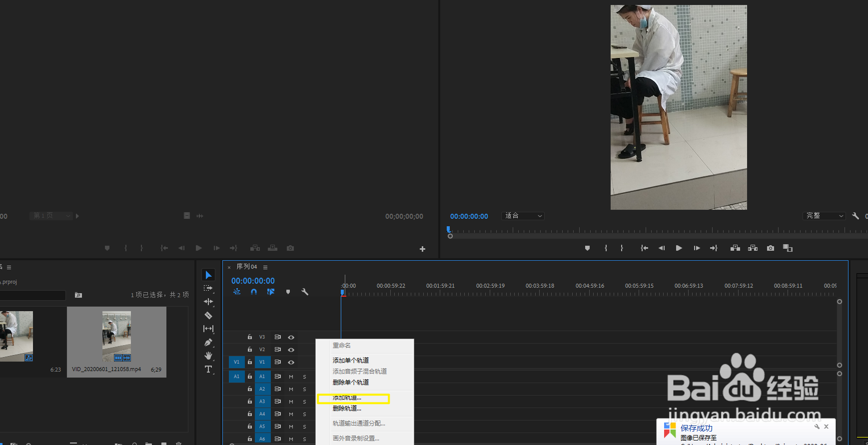
Task: Toggle sync lock on track A3
Action: pos(277,402)
